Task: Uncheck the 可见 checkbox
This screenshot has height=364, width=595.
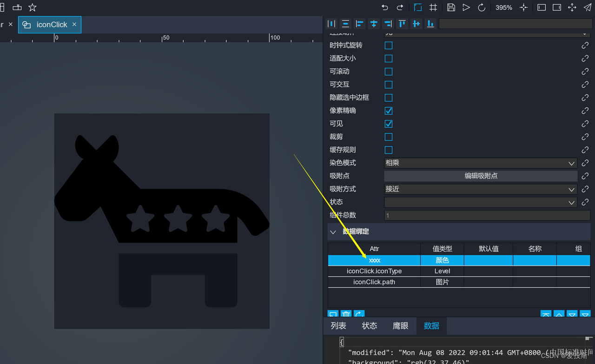Action: click(389, 124)
